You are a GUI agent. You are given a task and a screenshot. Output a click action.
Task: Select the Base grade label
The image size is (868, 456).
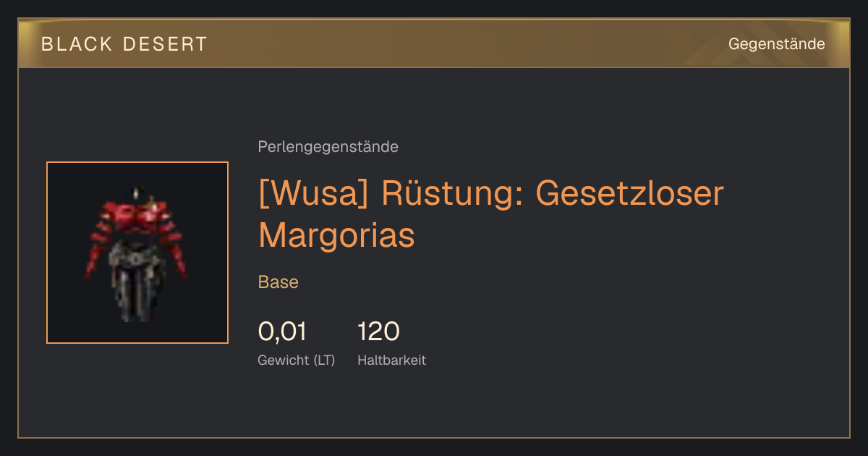point(278,282)
